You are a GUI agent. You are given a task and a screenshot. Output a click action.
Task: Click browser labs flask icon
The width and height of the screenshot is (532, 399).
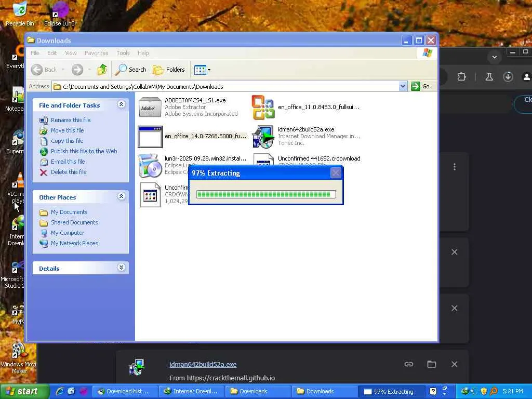489,77
